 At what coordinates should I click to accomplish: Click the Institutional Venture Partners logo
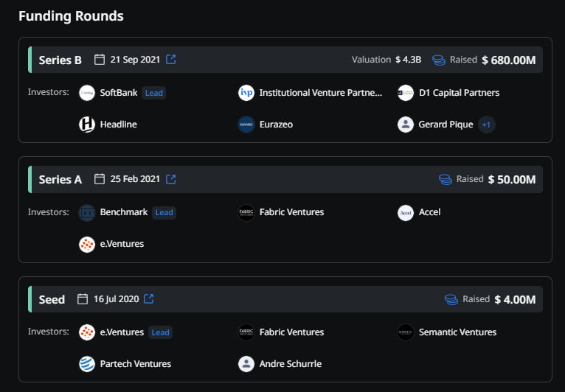click(x=246, y=93)
